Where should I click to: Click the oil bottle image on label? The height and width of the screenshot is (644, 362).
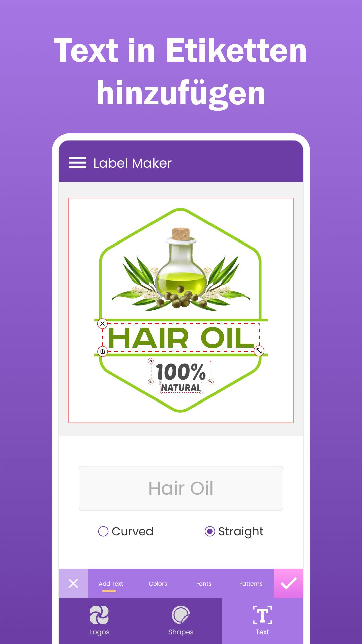(x=181, y=268)
